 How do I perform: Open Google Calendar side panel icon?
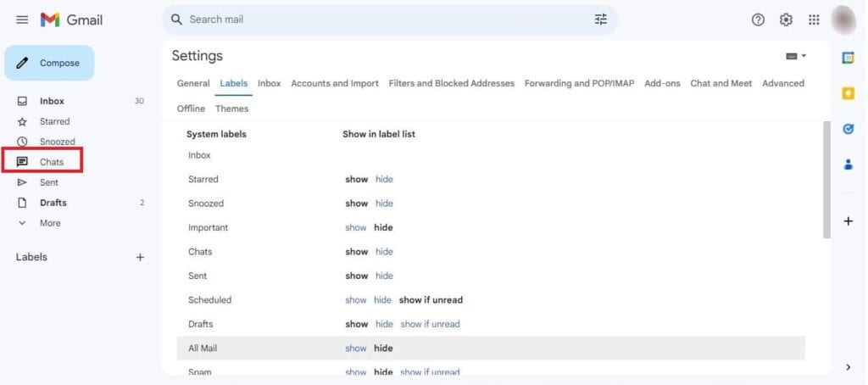coord(848,58)
